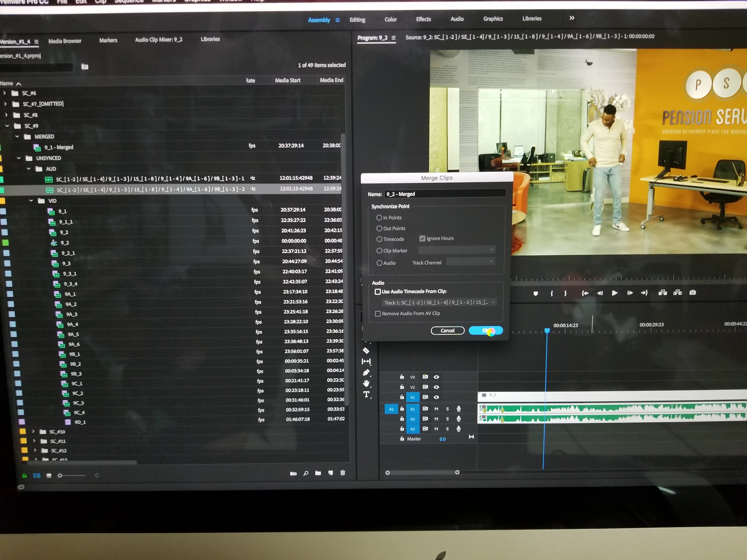Select the Out Points radio button
Screen dimensions: 747x560
(379, 229)
